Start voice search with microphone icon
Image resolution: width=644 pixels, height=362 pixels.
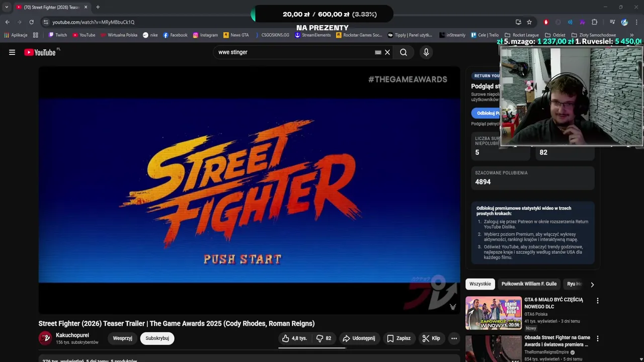pyautogui.click(x=426, y=52)
